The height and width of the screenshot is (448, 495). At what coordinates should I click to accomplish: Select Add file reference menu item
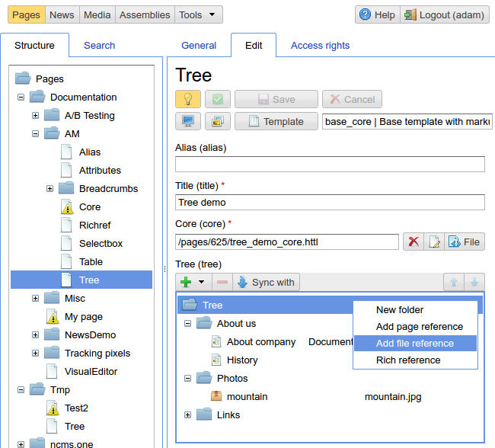pyautogui.click(x=414, y=344)
